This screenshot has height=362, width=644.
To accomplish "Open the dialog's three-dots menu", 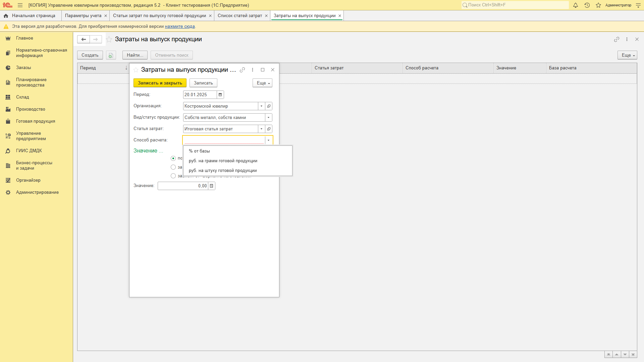I will coord(253,70).
